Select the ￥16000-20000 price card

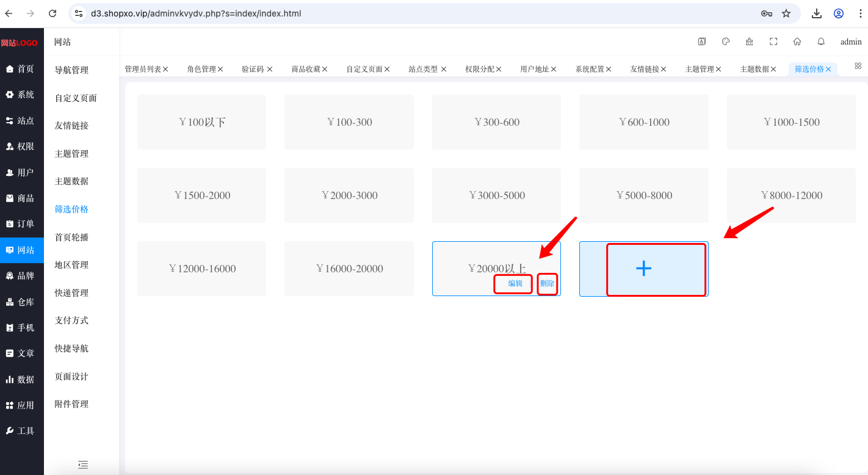[349, 269]
